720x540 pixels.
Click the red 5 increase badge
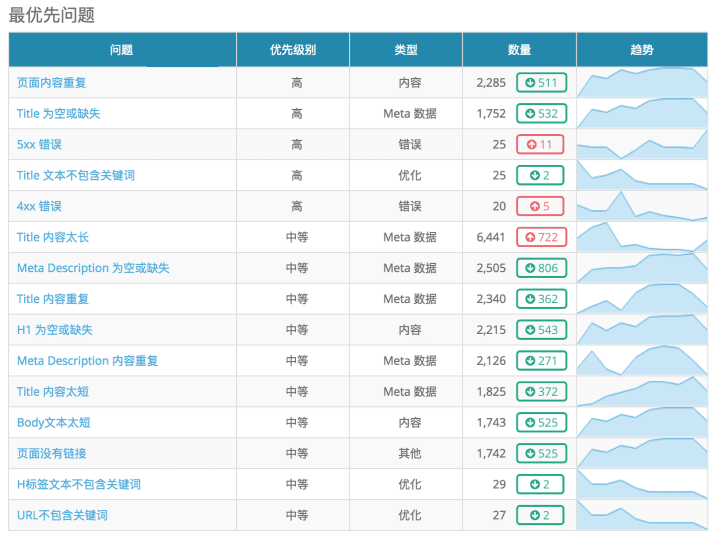(x=540, y=207)
